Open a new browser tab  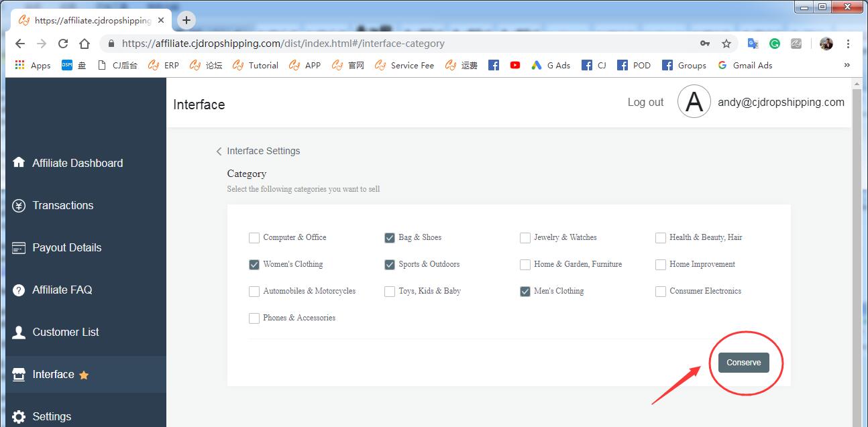pyautogui.click(x=186, y=20)
